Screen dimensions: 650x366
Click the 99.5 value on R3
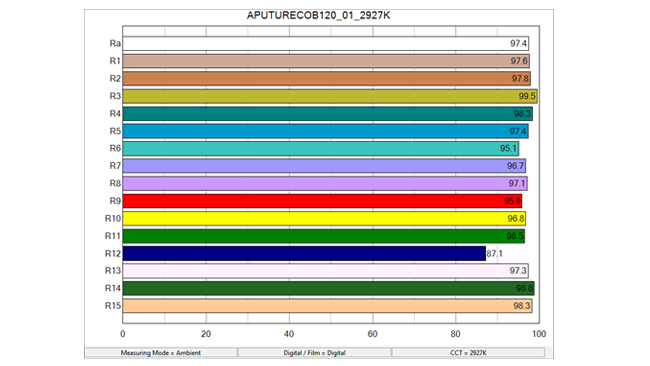click(527, 96)
